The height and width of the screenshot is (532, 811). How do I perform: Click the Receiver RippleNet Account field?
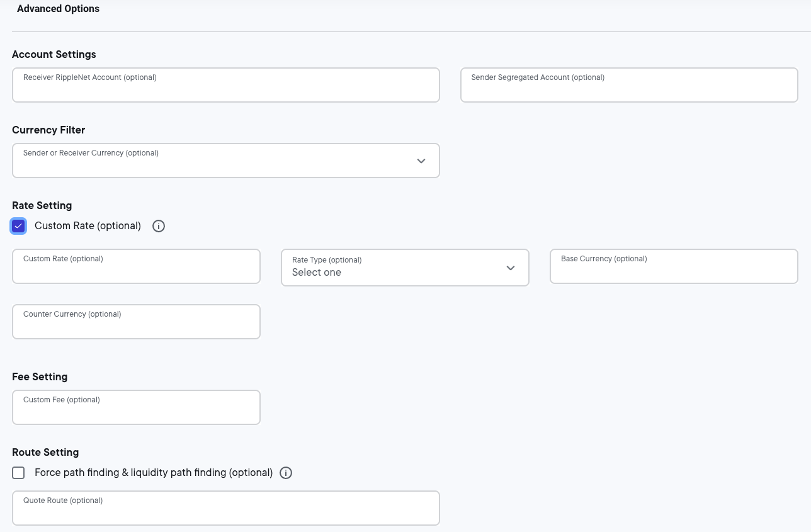click(x=225, y=85)
